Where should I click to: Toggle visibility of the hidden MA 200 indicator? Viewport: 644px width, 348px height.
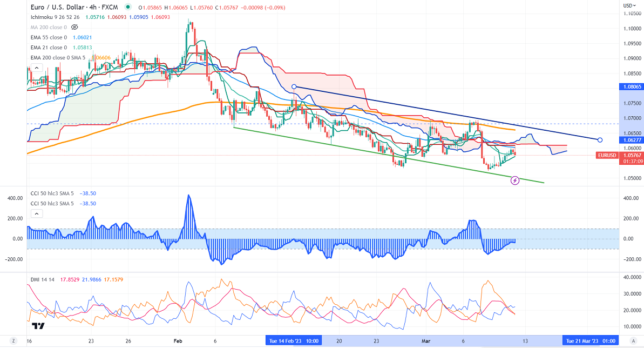(x=75, y=26)
